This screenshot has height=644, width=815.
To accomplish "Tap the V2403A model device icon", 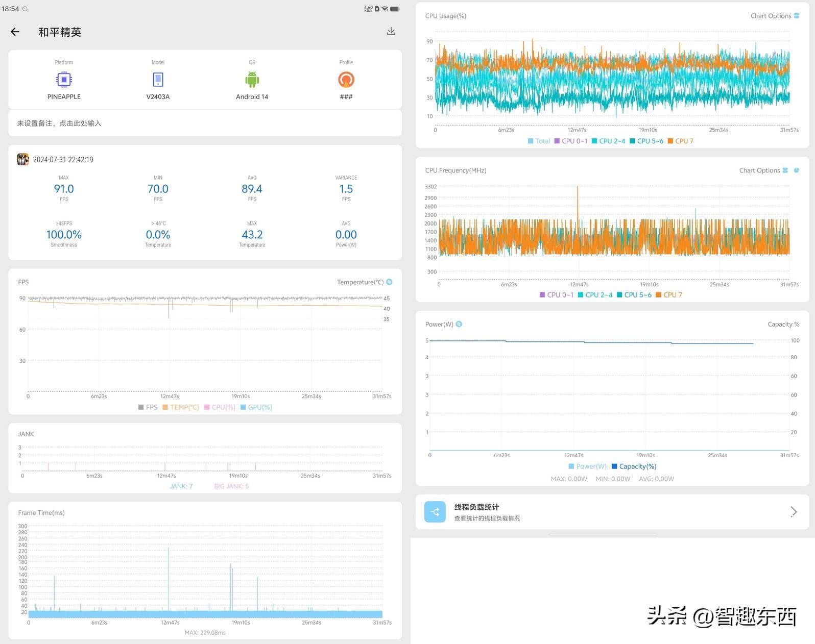I will 158,80.
